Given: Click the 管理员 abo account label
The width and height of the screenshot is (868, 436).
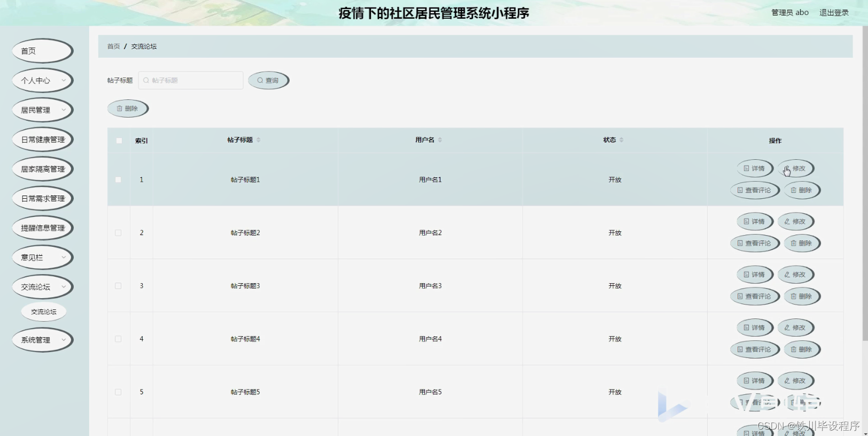Looking at the screenshot, I should click(x=789, y=12).
